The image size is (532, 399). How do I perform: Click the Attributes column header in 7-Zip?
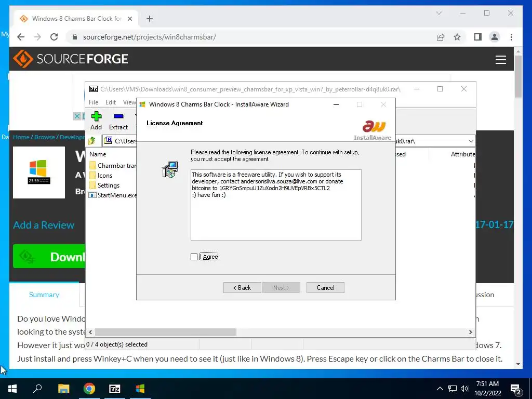[x=462, y=154]
